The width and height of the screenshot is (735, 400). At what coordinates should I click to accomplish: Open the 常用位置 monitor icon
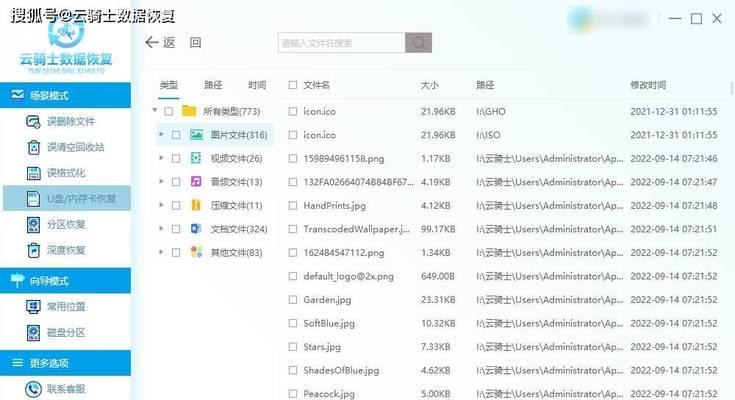(x=33, y=307)
